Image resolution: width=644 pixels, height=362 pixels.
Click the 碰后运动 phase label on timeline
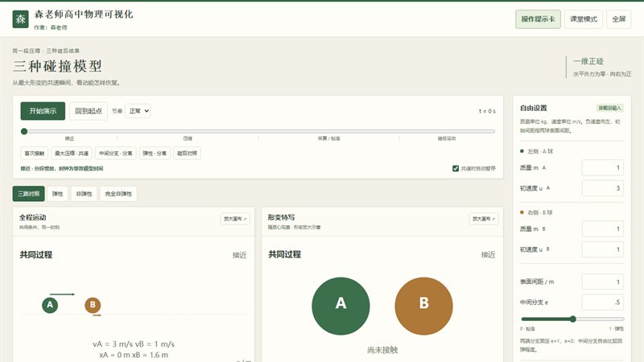point(447,138)
